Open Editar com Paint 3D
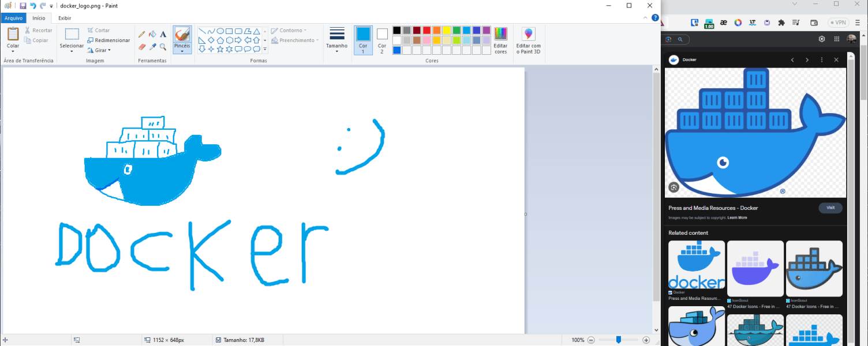Image resolution: width=868 pixels, height=346 pixels. coord(528,40)
